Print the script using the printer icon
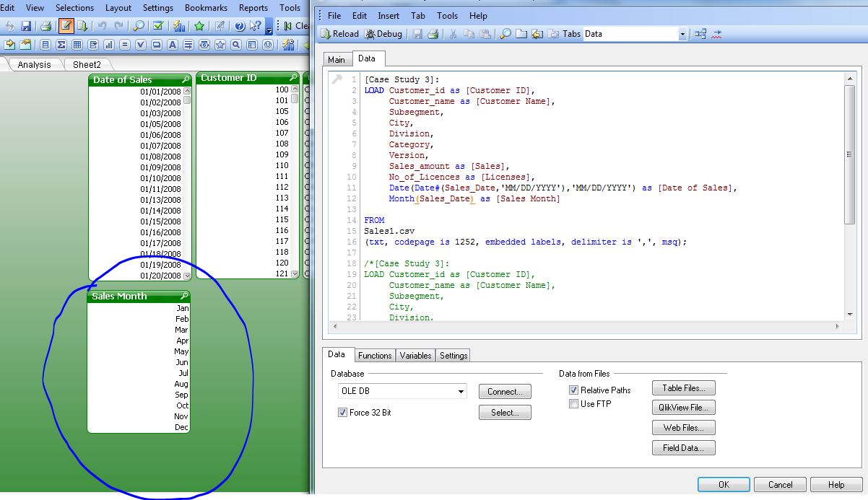This screenshot has height=500, width=868. point(433,34)
